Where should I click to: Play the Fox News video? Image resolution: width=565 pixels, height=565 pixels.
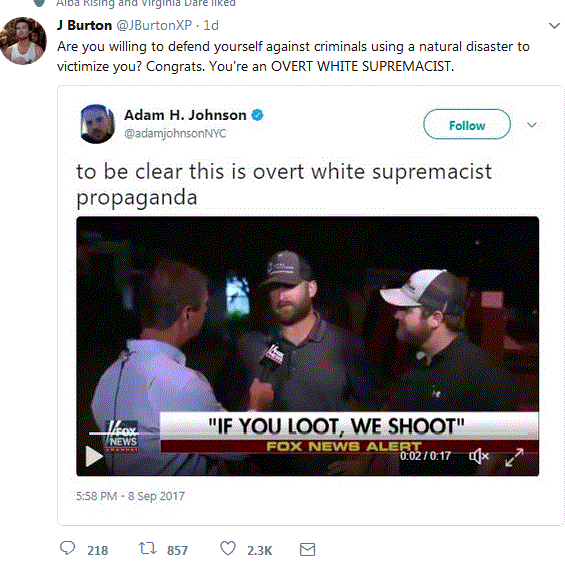pyautogui.click(x=94, y=456)
